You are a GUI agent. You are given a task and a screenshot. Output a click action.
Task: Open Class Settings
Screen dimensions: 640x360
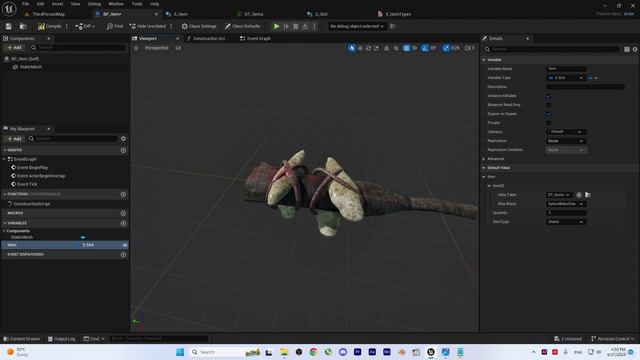pos(199,26)
